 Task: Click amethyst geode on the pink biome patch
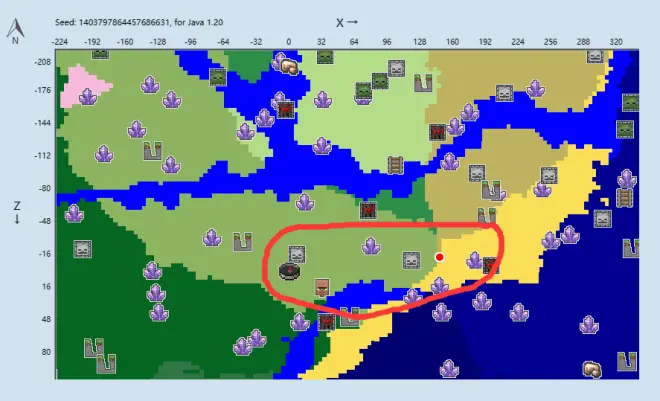(x=88, y=98)
